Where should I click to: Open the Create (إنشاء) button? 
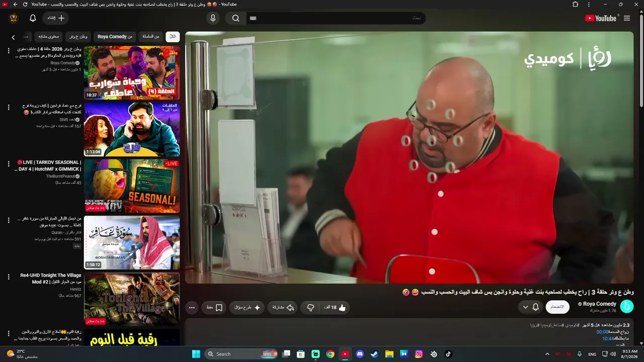pyautogui.click(x=56, y=18)
